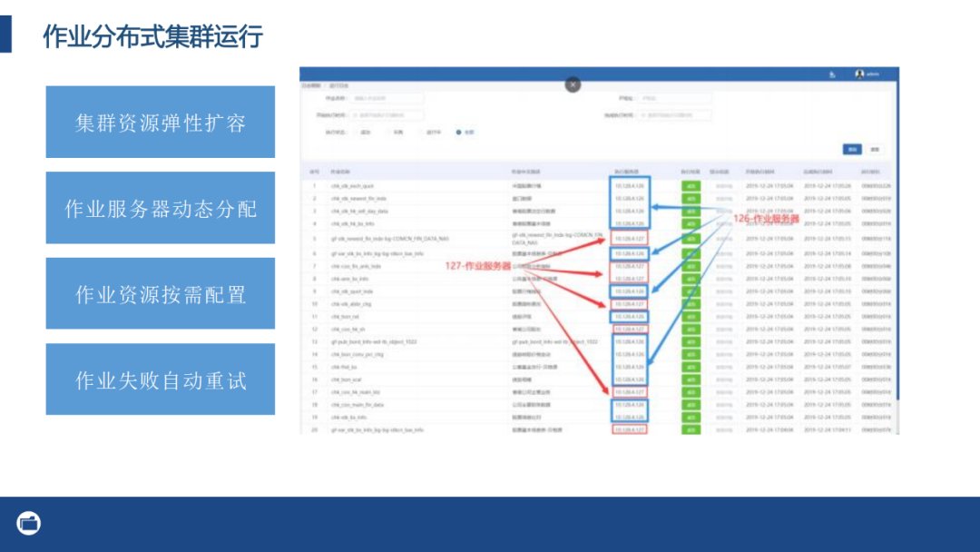The width and height of the screenshot is (980, 552).
Task: Select the 作业服务器动态分配 blue box
Action: click(160, 208)
